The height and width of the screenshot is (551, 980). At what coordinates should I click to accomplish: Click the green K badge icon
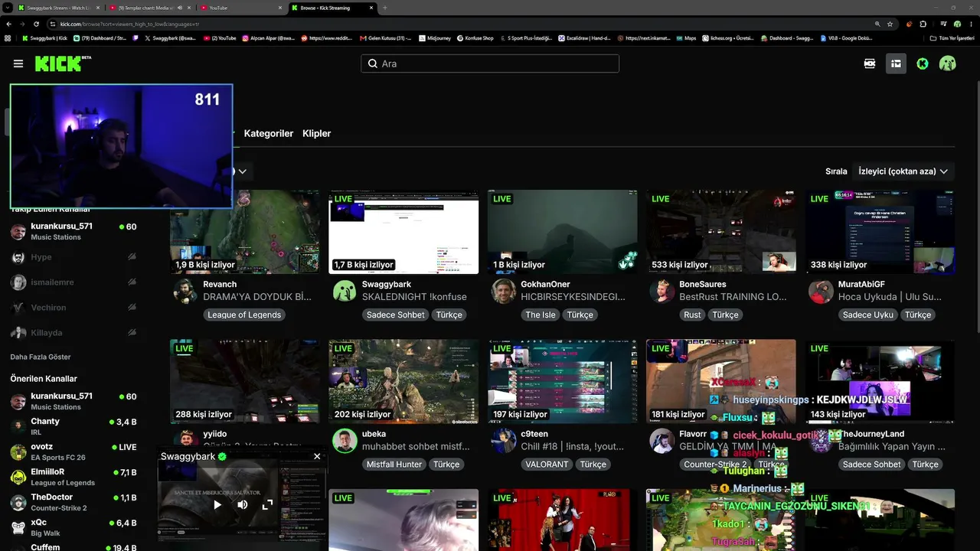click(x=923, y=64)
